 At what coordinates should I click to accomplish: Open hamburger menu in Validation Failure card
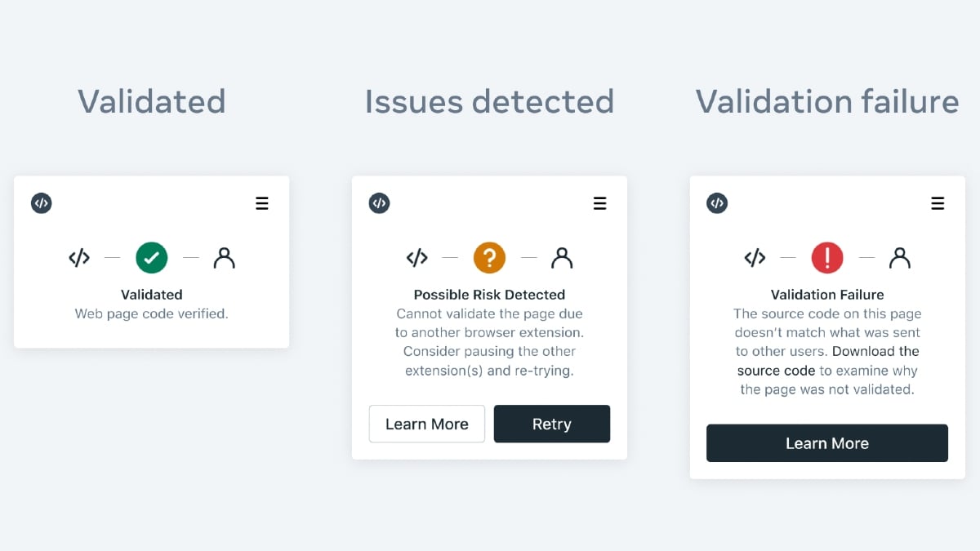[938, 203]
